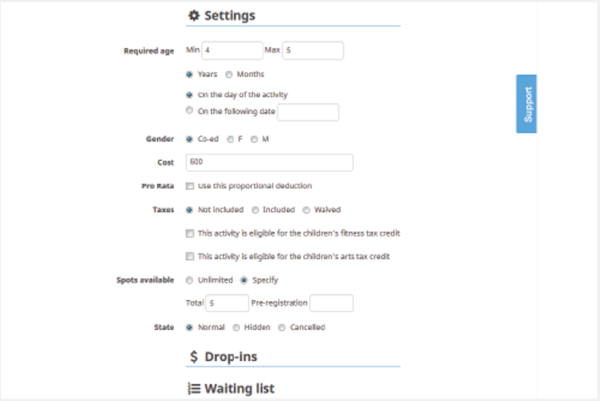Screen dimensions: 600x401
Task: Click the Waiting list icon
Action: coord(194,387)
